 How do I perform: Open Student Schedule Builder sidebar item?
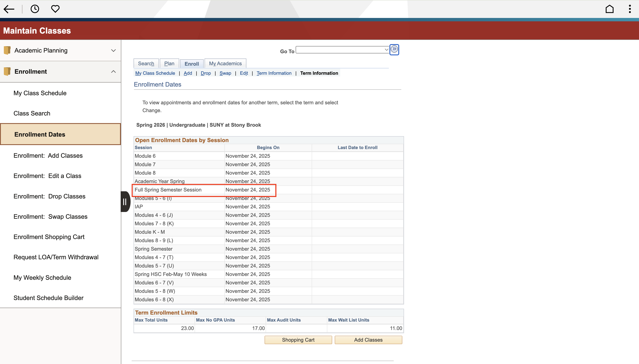tap(60, 298)
